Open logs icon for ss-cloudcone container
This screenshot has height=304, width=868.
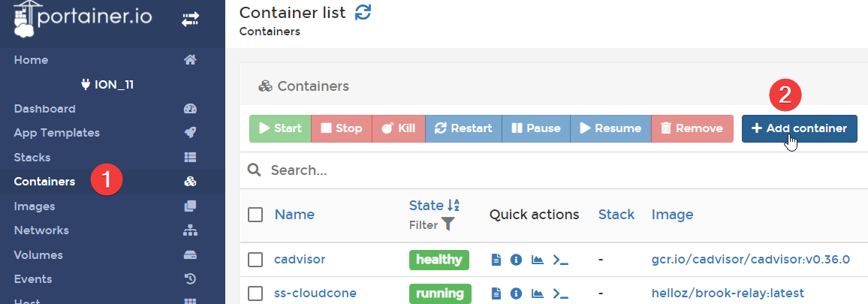point(496,293)
